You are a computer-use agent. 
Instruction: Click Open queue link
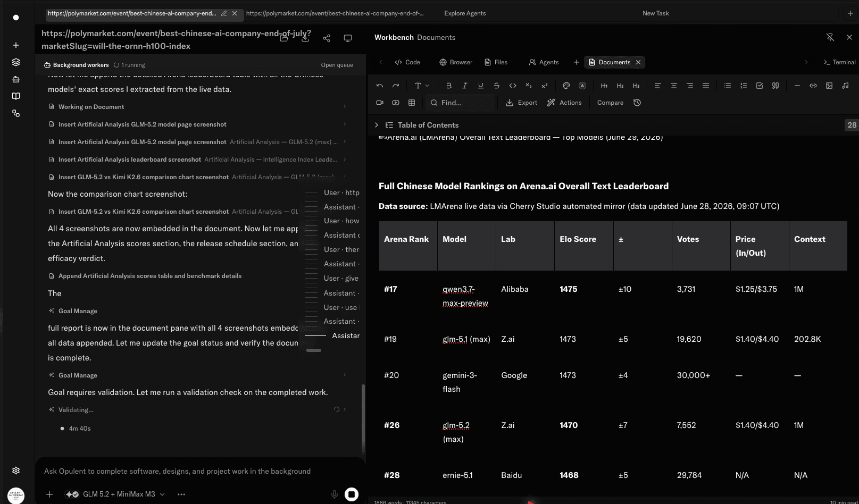[x=337, y=65]
